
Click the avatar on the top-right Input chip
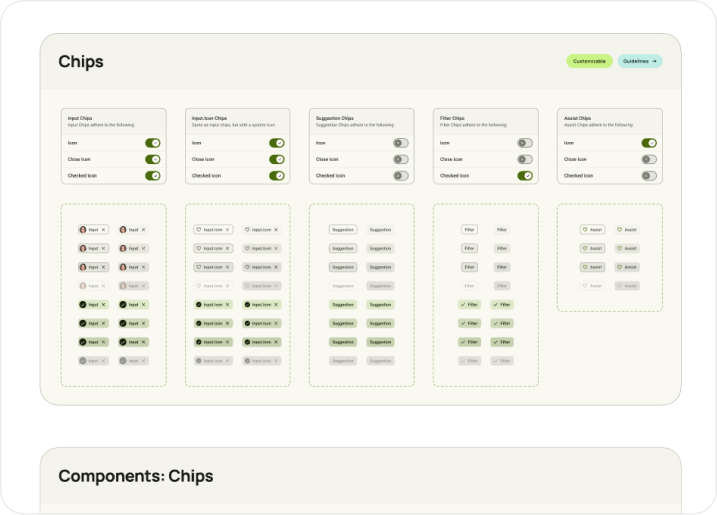(x=123, y=230)
